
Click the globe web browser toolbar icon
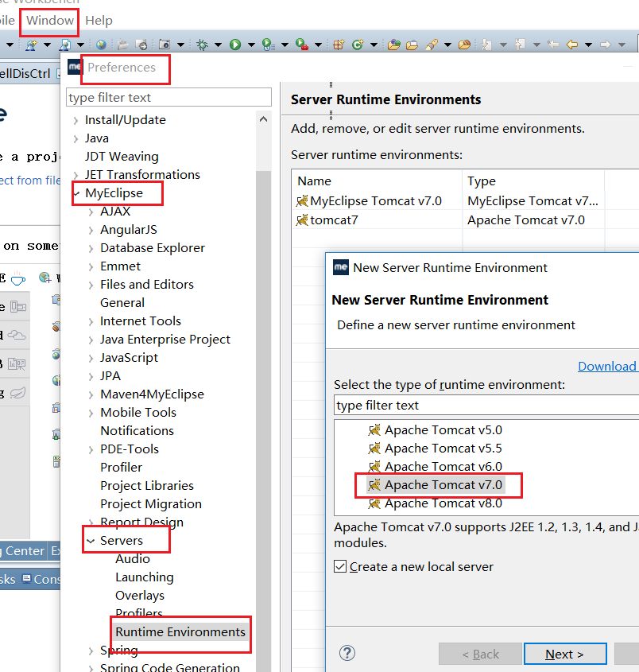click(101, 45)
